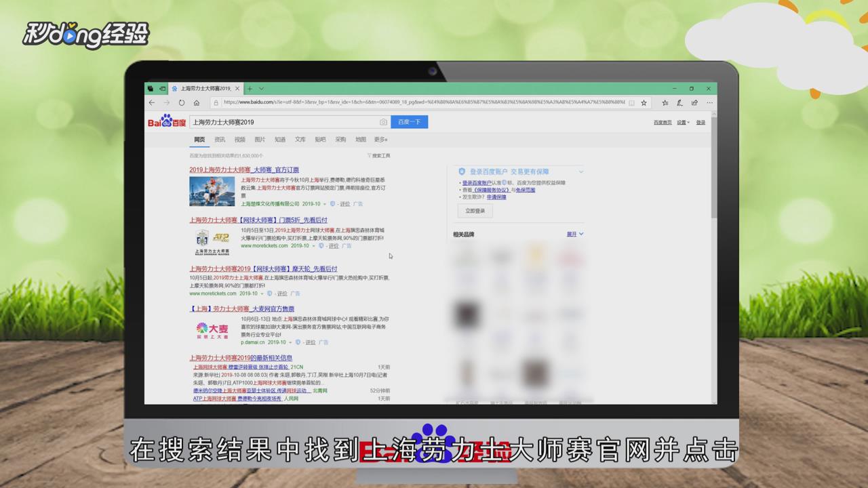Viewport: 868px width, 488px height.
Task: Expand the 更多 tab list
Action: pyautogui.click(x=381, y=140)
